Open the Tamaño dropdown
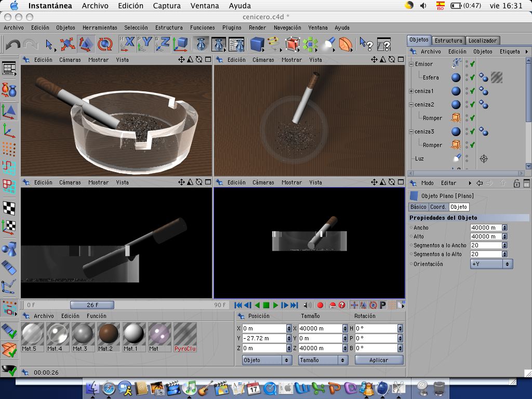The width and height of the screenshot is (532, 399). (x=323, y=360)
